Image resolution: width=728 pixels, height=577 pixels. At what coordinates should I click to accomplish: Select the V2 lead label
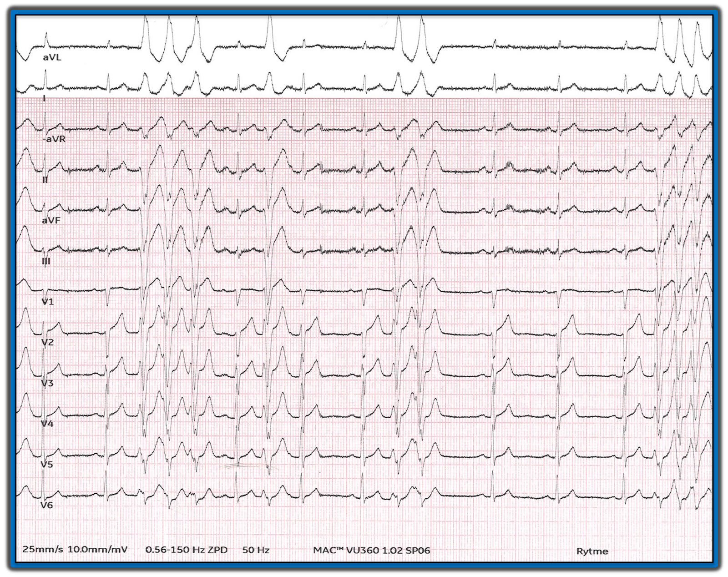[48, 342]
